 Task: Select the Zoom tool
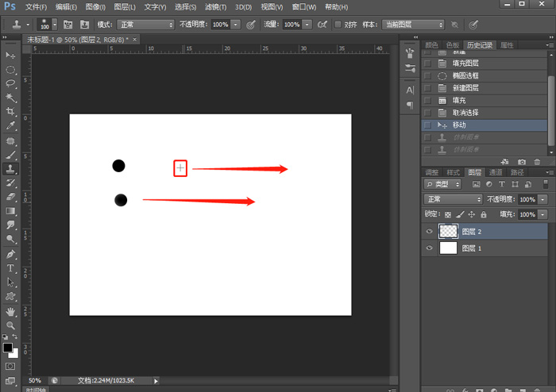pos(10,325)
